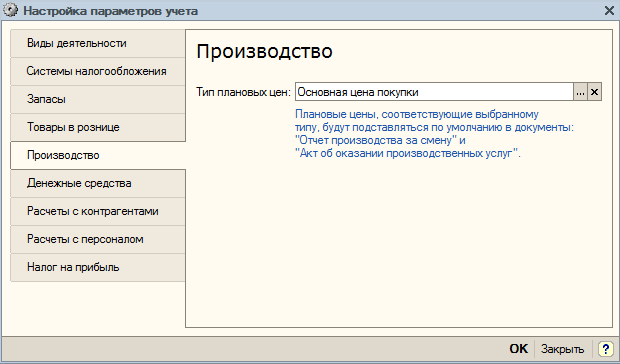Click the text "Отчет производства за смену"
The height and width of the screenshot is (364, 620).
(376, 140)
